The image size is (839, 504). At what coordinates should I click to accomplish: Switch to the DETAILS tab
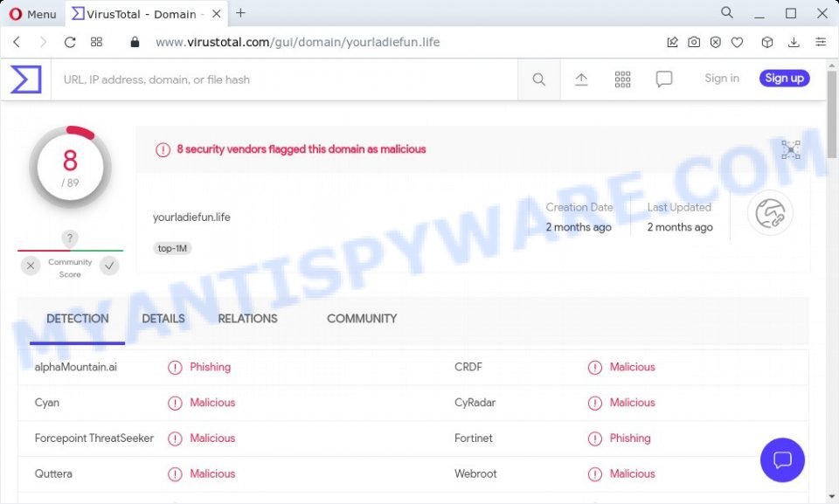(163, 319)
